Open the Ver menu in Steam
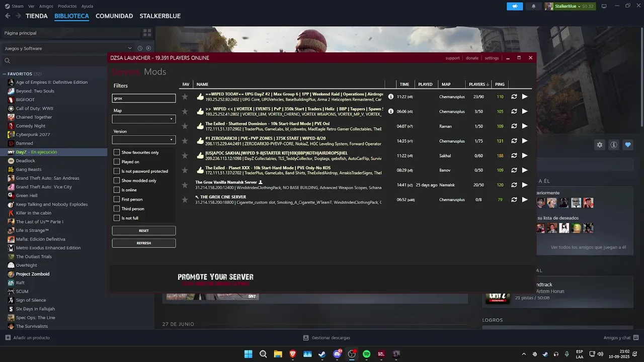This screenshot has width=644, height=362. (31, 6)
